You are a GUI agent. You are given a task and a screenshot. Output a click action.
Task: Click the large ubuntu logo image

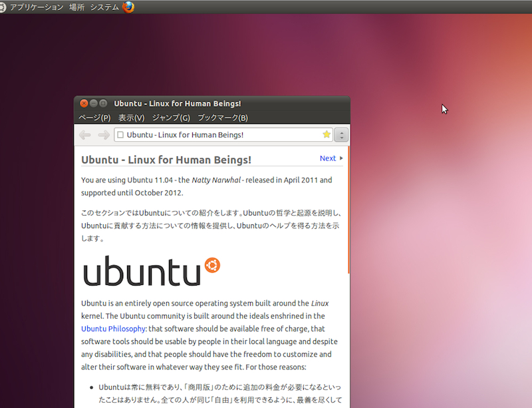click(152, 271)
